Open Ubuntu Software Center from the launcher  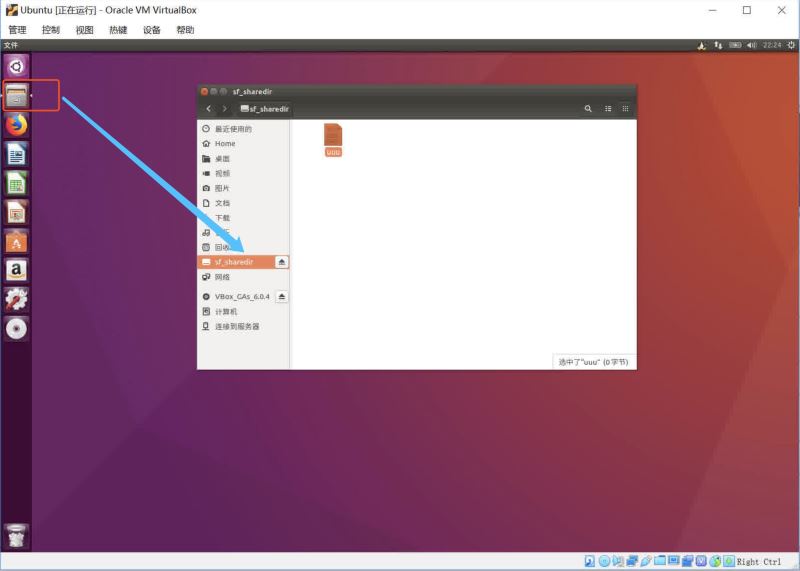coord(16,241)
